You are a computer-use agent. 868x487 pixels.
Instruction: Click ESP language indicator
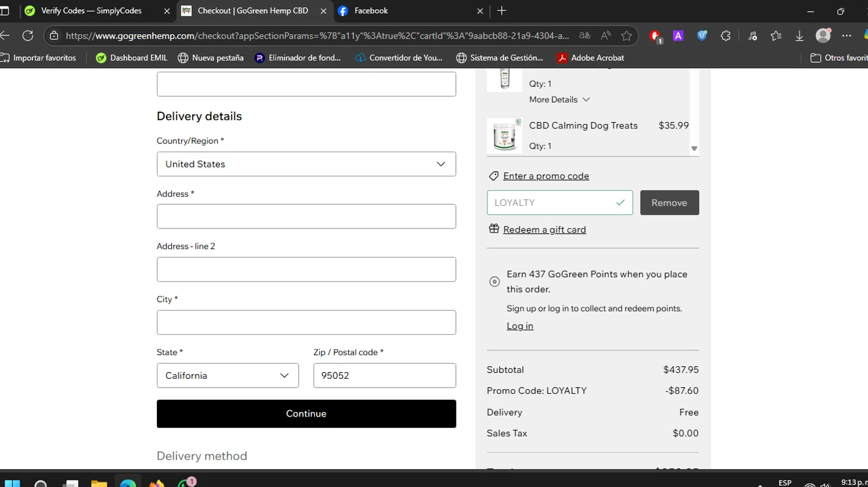point(785,483)
